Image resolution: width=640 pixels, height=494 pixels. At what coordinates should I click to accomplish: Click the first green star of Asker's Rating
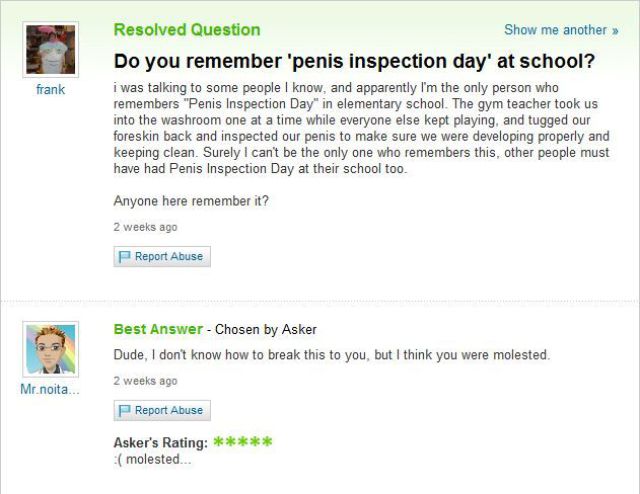[221, 442]
